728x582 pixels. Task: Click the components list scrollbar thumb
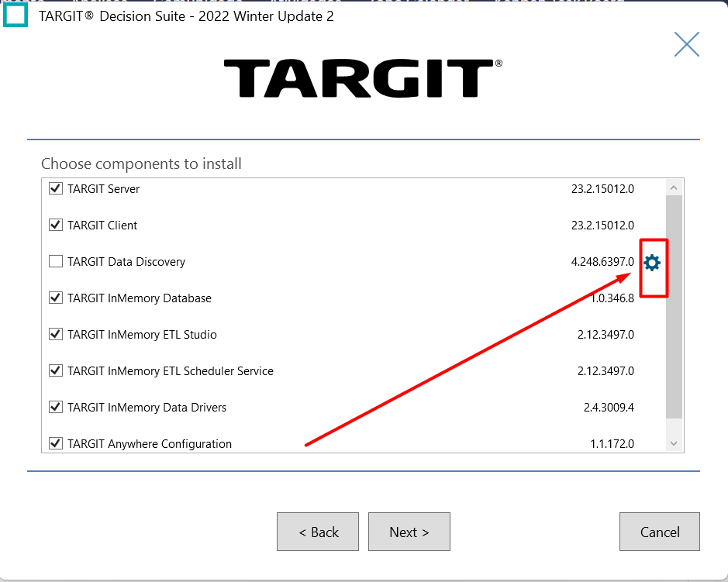(674, 307)
